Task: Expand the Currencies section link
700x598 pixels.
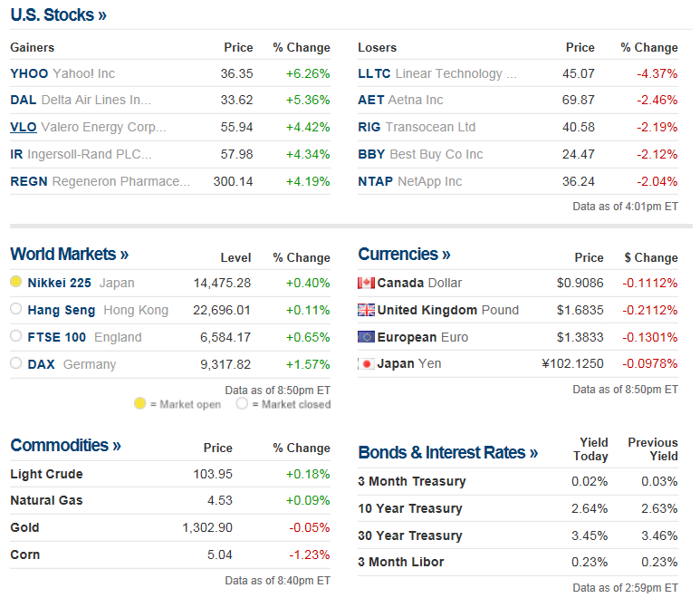Action: (404, 255)
